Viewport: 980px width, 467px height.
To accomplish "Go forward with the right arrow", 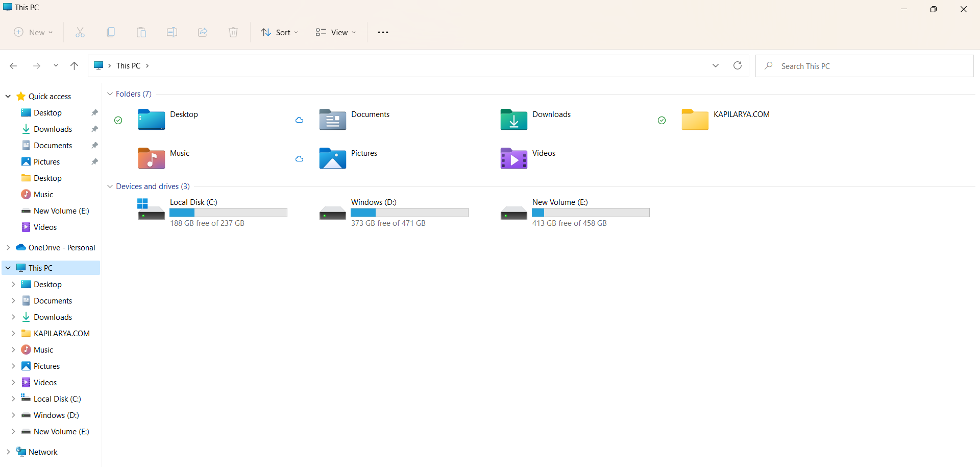I will coord(37,66).
